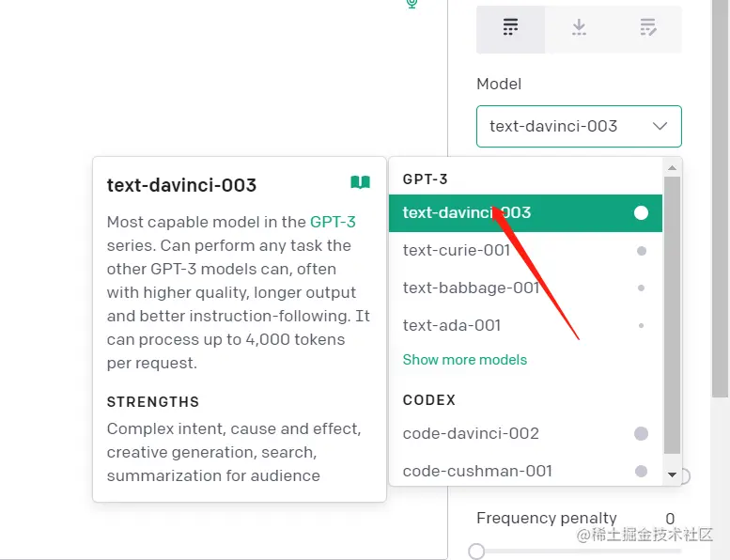The width and height of the screenshot is (730, 560).
Task: Click the CODEX section header
Action: pos(428,400)
